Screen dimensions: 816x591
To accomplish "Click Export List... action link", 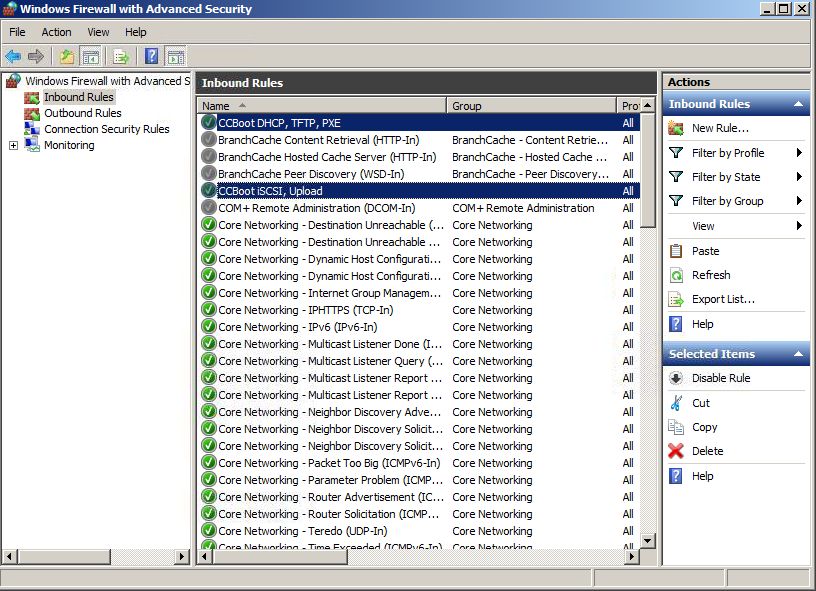I will (x=723, y=299).
